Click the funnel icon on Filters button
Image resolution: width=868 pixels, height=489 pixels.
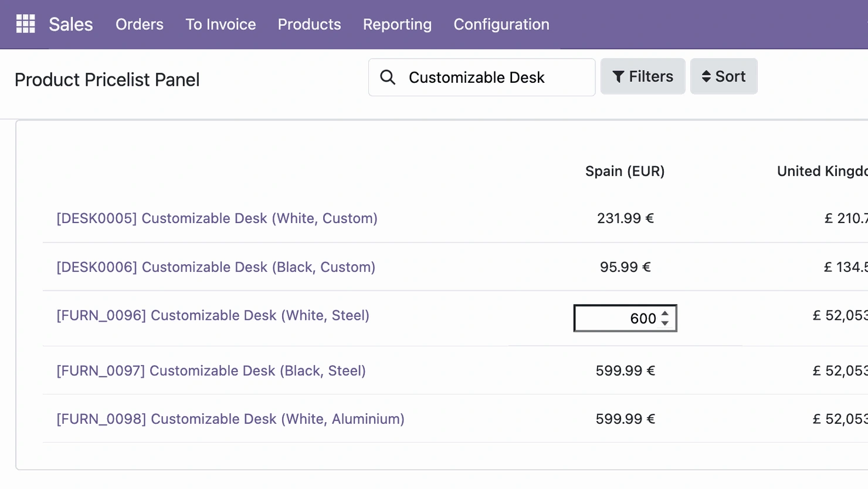click(x=618, y=76)
